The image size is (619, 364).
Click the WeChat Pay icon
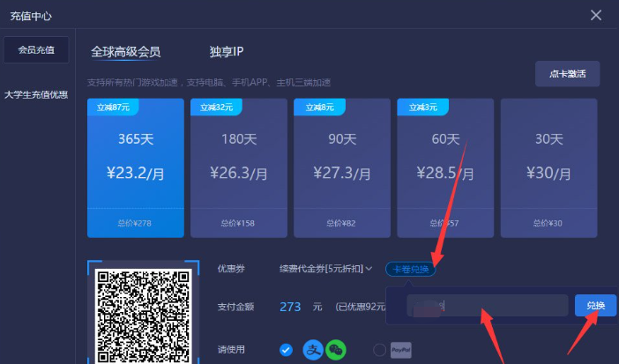336,350
